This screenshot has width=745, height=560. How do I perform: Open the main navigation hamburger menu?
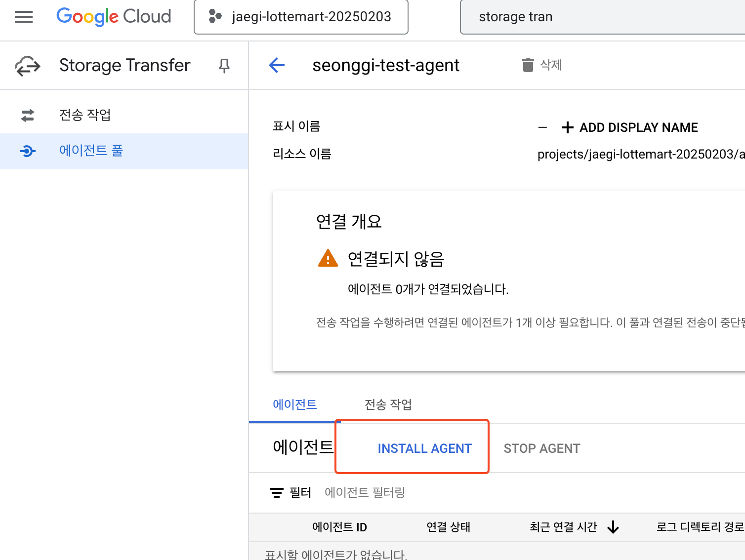[24, 17]
